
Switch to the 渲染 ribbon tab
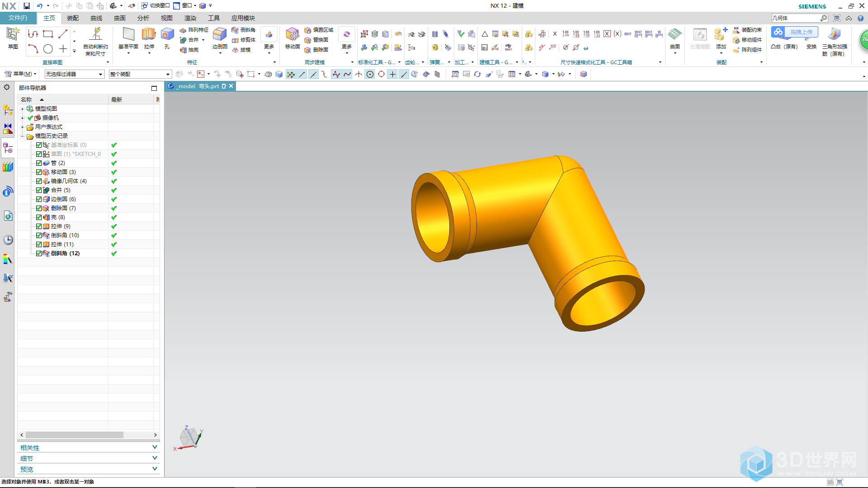pyautogui.click(x=190, y=18)
